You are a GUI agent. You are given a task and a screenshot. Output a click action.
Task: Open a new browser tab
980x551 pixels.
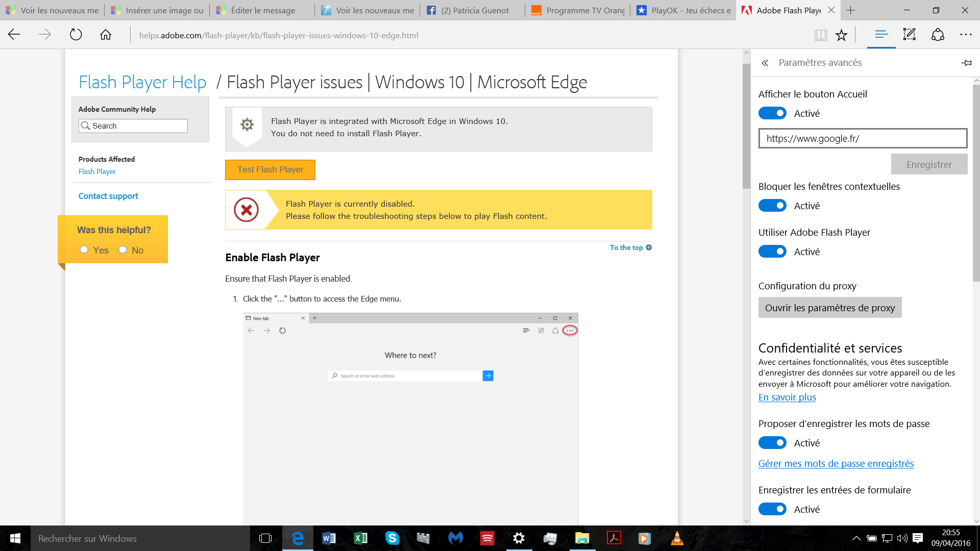[850, 10]
